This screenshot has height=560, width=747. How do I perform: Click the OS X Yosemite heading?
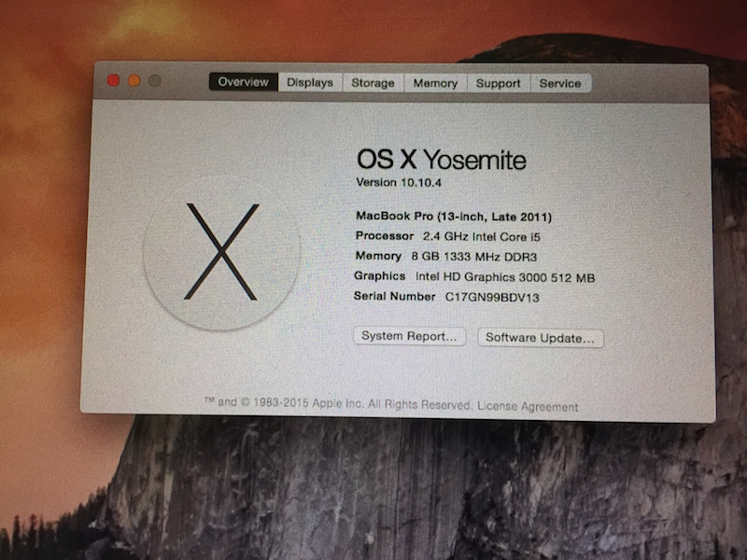coord(441,159)
